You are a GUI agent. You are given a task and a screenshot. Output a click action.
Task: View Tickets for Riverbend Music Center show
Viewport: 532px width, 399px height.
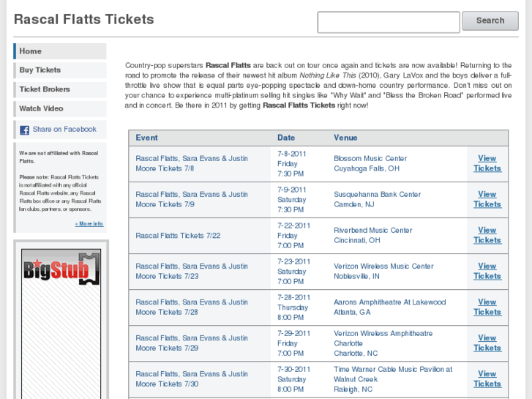(x=487, y=235)
